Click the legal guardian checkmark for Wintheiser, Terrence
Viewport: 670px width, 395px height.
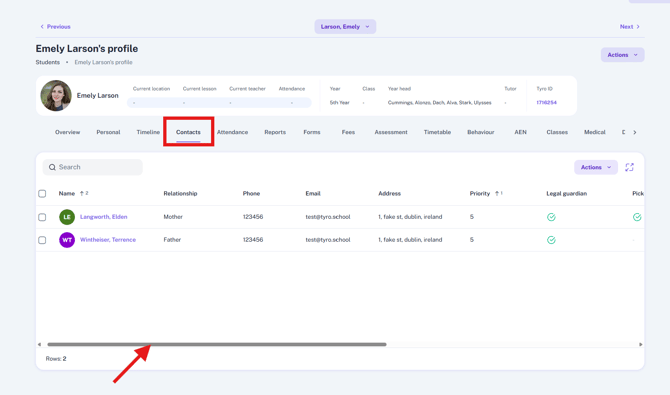point(551,240)
